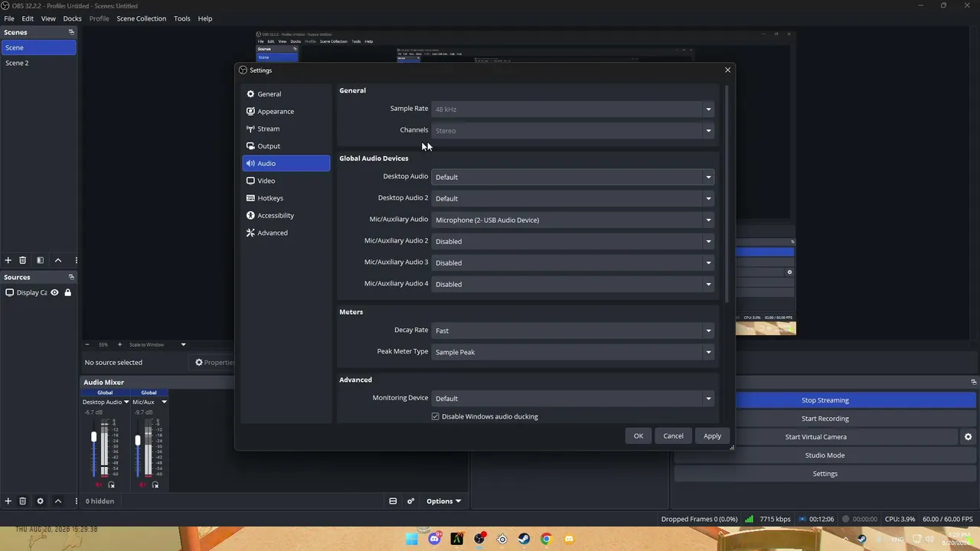
Task: Open Peak Meter Type dropdown
Action: [x=573, y=352]
